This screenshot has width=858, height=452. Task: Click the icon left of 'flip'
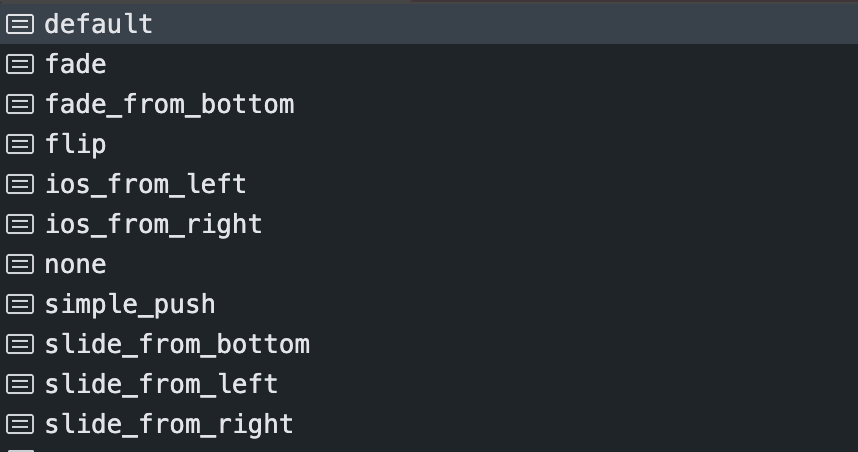tap(20, 144)
